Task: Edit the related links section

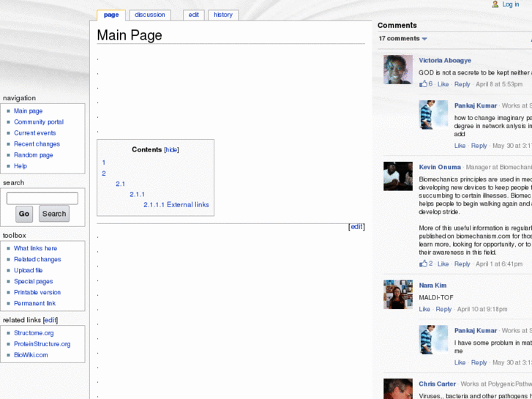Action: (50, 320)
